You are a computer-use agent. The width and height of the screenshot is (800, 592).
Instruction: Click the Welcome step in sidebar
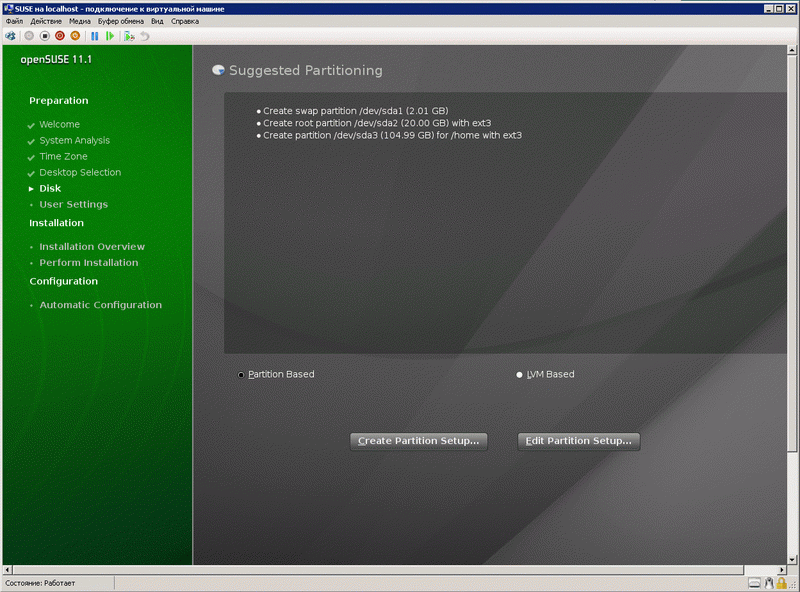(59, 125)
